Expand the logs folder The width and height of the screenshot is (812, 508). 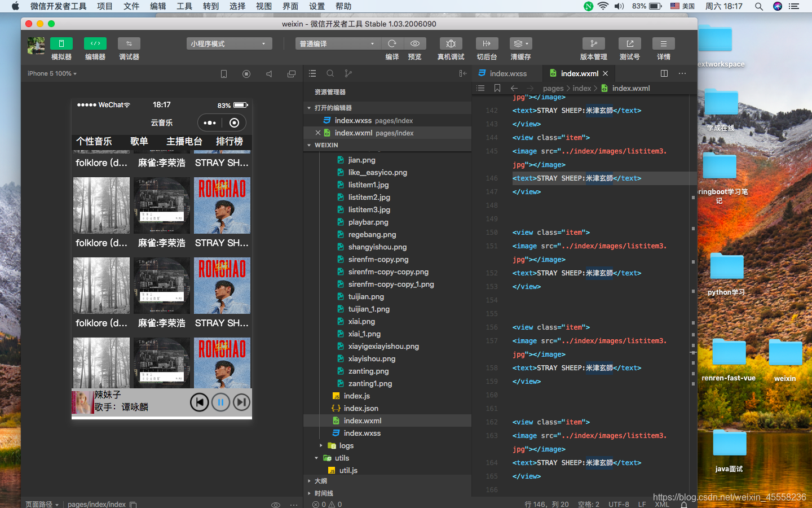pyautogui.click(x=346, y=445)
